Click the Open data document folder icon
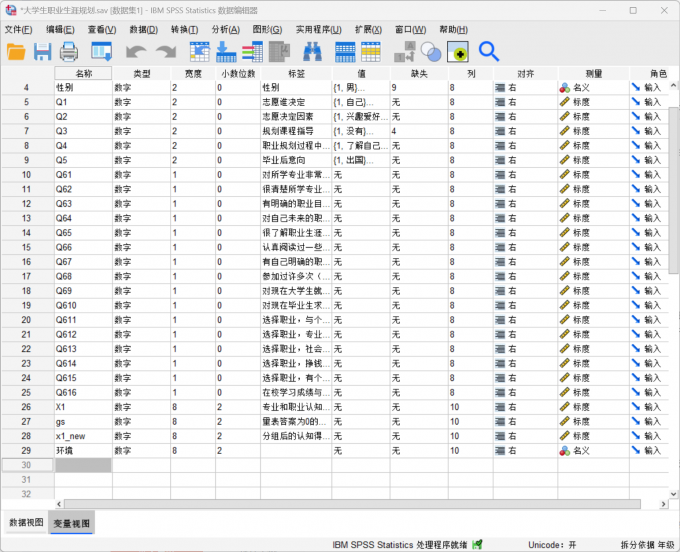Viewport: 680px width, 552px height. point(16,52)
